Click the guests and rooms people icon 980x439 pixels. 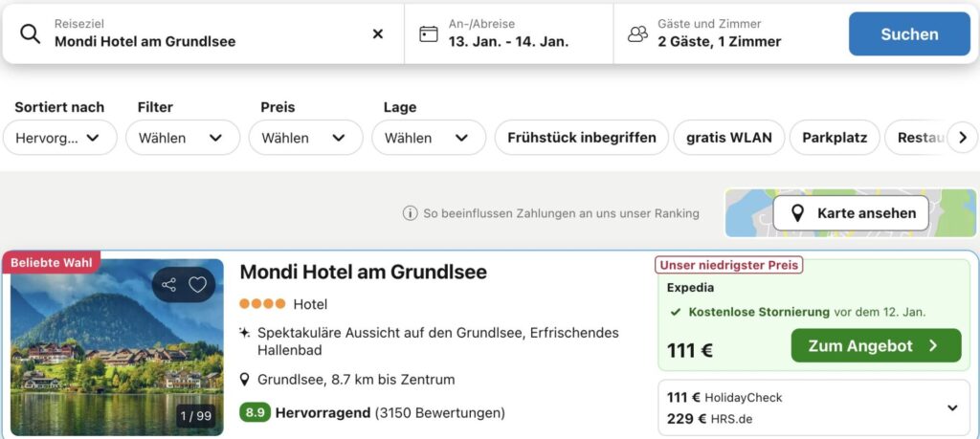pyautogui.click(x=637, y=34)
